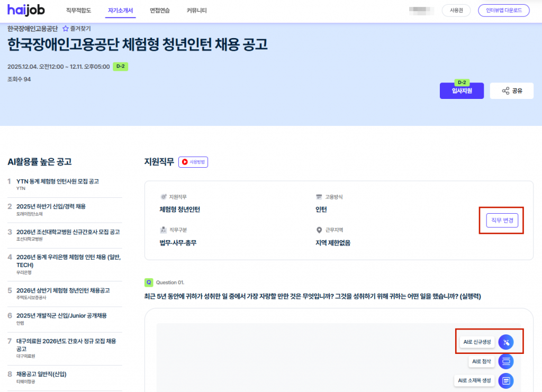542x392 pixels.
Task: Open 2026년 조선대학교병원 신규간호사 모집 공고
Action: pyautogui.click(x=68, y=232)
